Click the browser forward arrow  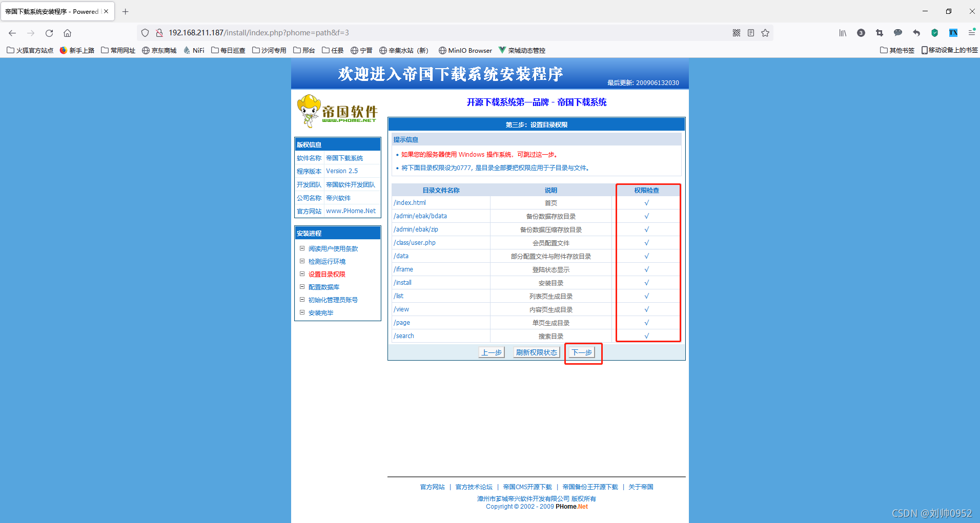(x=31, y=33)
